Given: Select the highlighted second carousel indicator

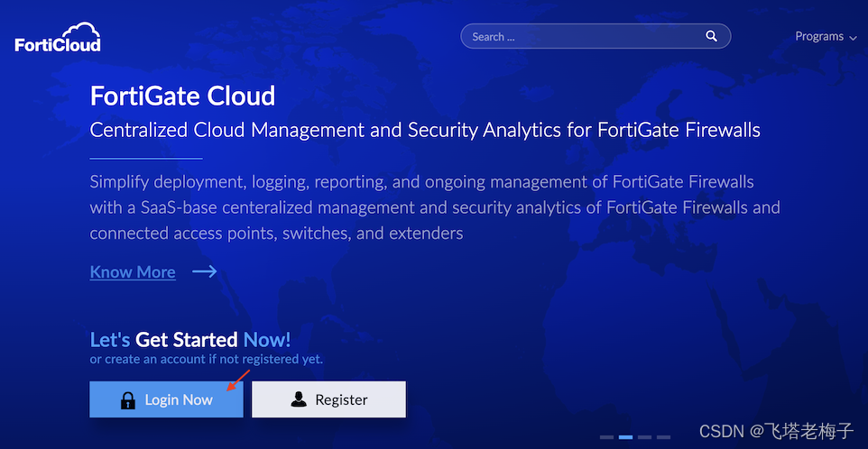Looking at the screenshot, I should tap(625, 437).
